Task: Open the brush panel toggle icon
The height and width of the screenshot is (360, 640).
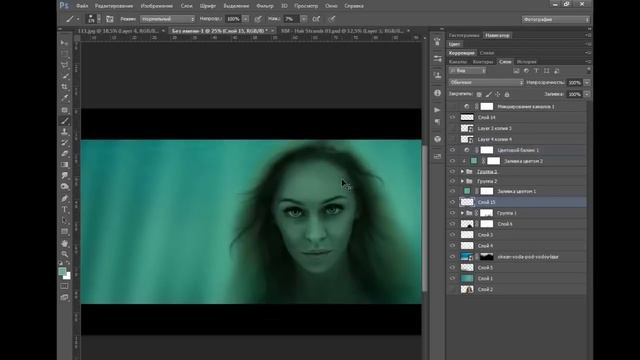Action: pos(110,19)
